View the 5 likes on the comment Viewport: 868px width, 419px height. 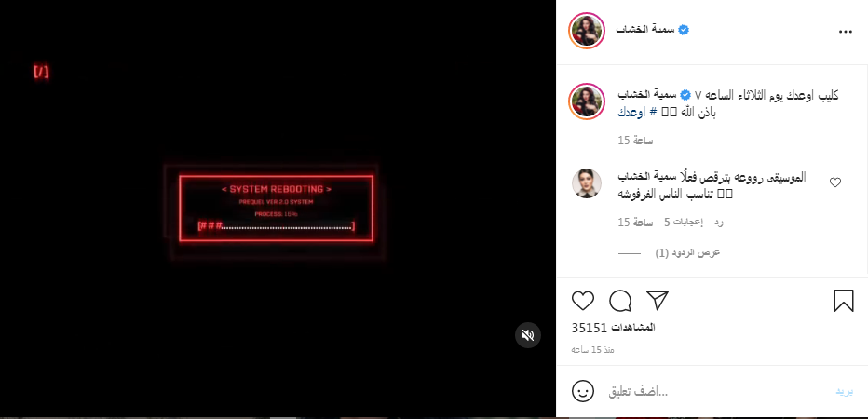pos(683,223)
